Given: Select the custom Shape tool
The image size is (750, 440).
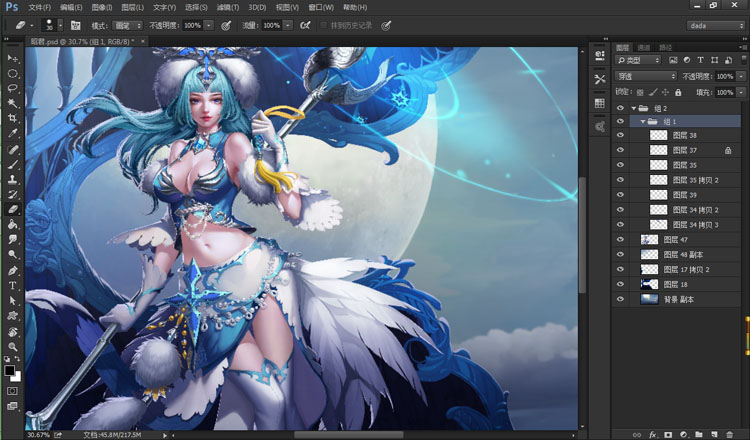Looking at the screenshot, I should click(x=12, y=316).
